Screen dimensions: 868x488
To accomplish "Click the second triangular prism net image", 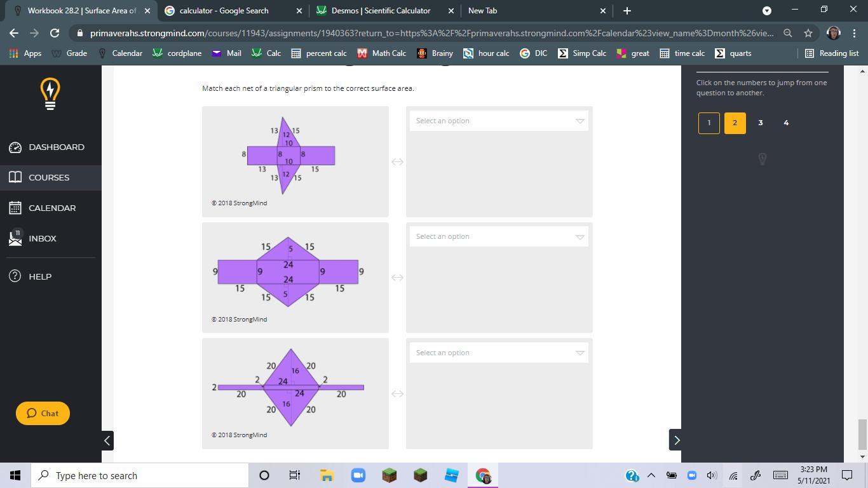I will click(x=288, y=272).
